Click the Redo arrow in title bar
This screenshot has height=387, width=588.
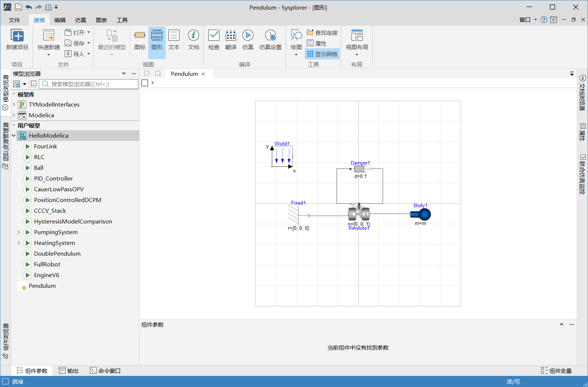(38, 7)
